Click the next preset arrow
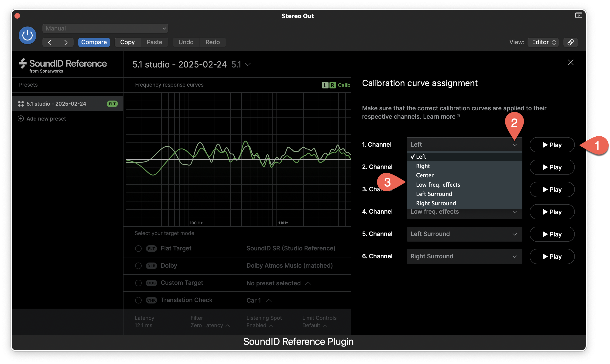610x364 pixels. click(65, 42)
